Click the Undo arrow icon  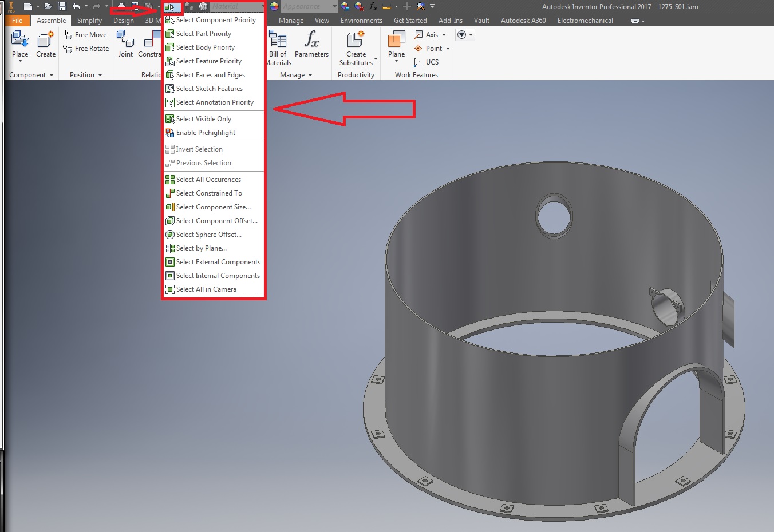pyautogui.click(x=76, y=6)
